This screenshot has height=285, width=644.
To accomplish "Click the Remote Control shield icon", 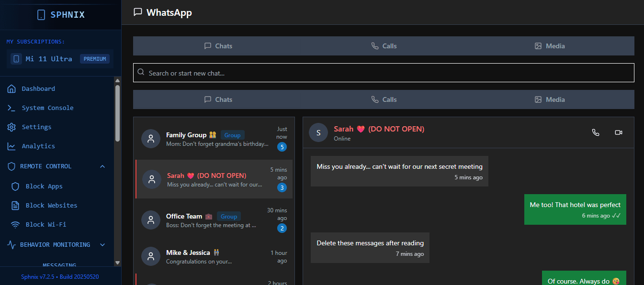I will pos(11,166).
